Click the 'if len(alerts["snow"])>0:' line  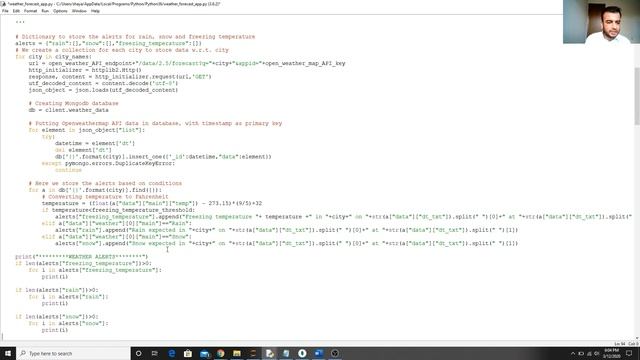pos(57,317)
